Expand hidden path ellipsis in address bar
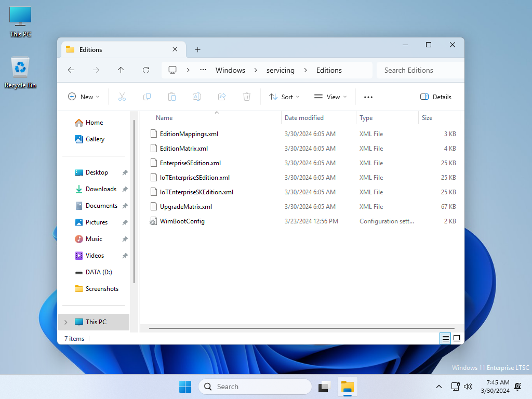The image size is (532, 399). pyautogui.click(x=203, y=70)
